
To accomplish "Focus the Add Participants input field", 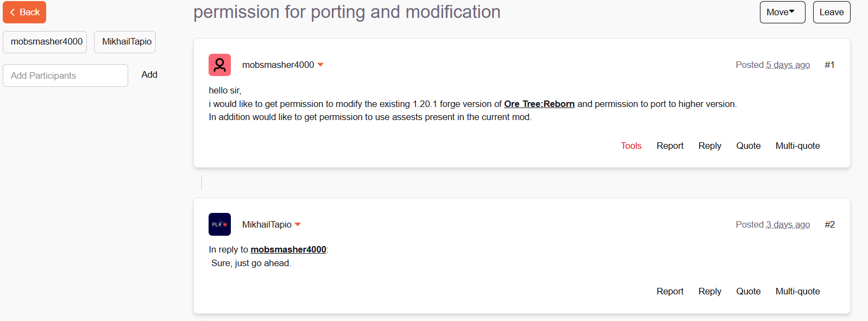I will click(65, 75).
